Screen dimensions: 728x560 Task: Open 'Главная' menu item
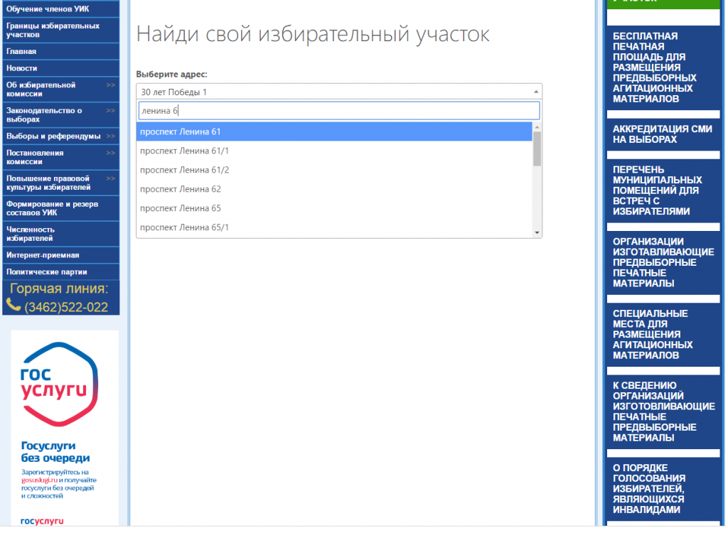click(21, 52)
